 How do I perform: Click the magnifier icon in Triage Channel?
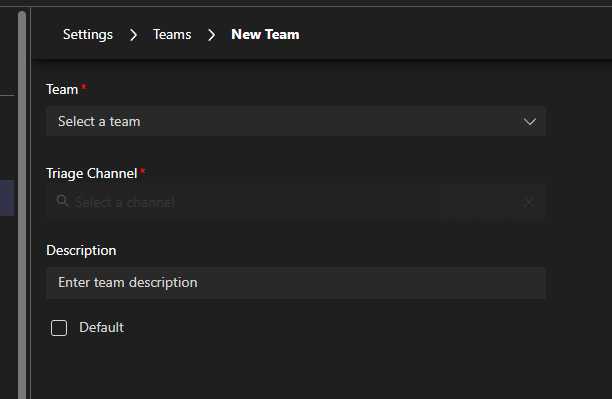tap(62, 201)
